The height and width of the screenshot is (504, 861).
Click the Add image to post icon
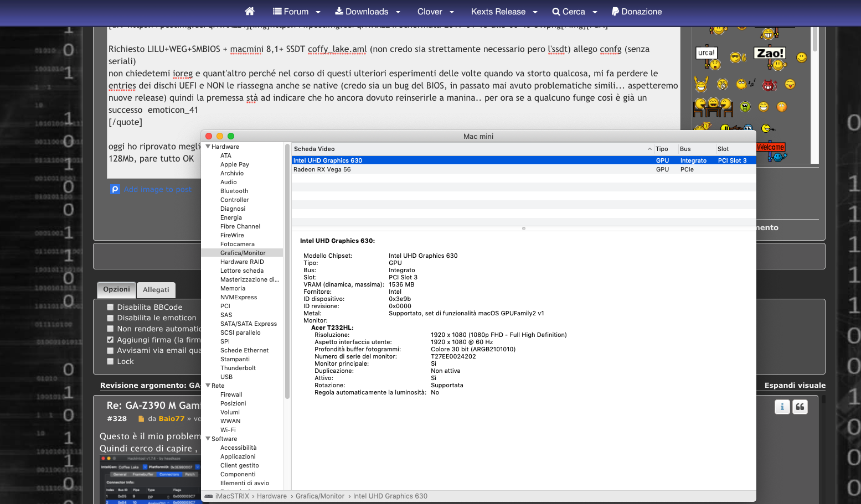coord(115,189)
